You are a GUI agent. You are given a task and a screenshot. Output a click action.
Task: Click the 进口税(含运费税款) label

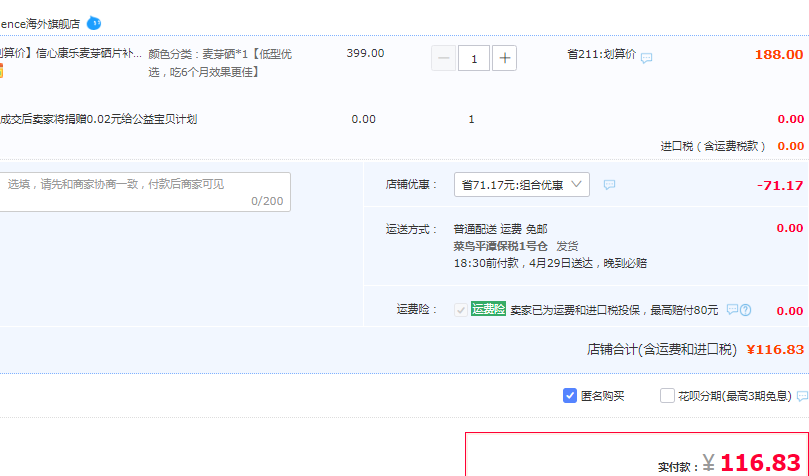coord(713,146)
